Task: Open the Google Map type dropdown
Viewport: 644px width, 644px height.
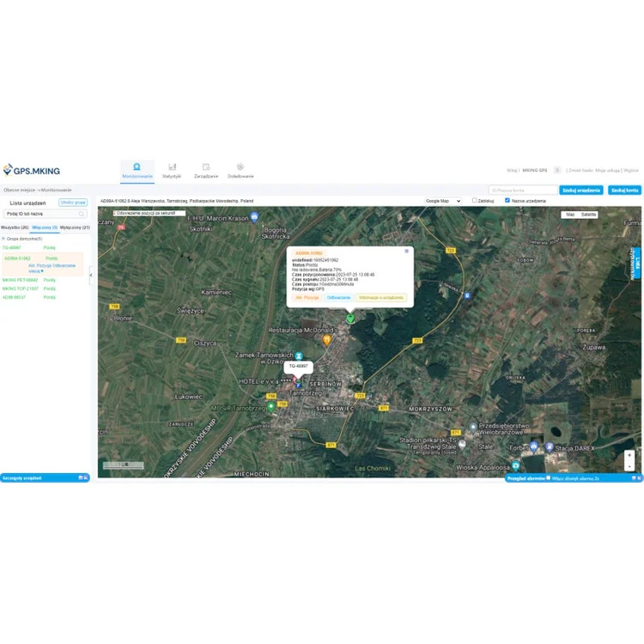Action: click(x=443, y=201)
